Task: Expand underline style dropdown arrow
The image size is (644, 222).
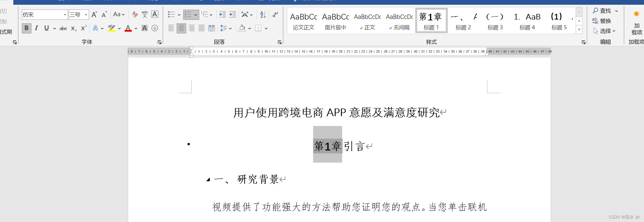Action: coord(54,29)
